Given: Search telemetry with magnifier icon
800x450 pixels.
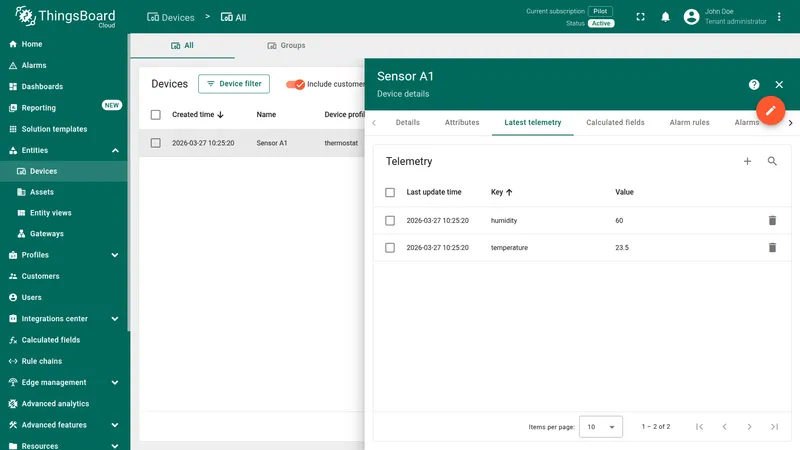Looking at the screenshot, I should click(x=772, y=161).
